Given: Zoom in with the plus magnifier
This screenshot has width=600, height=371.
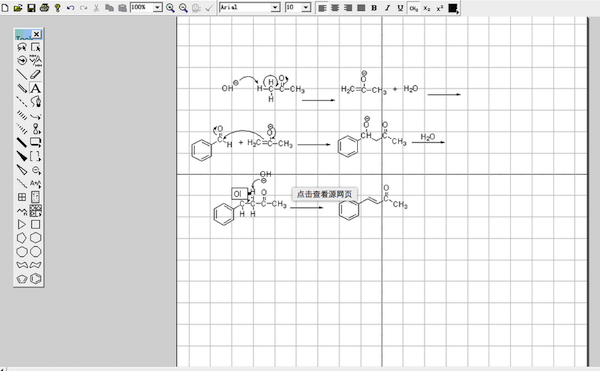Looking at the screenshot, I should [x=170, y=8].
